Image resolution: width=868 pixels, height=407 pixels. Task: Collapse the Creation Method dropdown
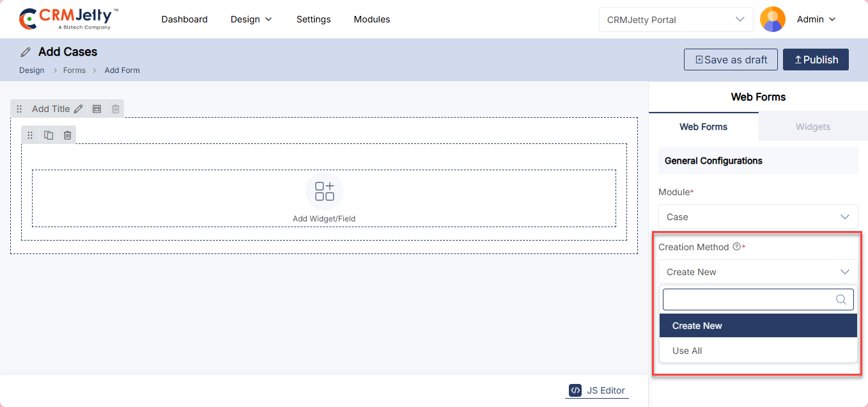[758, 272]
